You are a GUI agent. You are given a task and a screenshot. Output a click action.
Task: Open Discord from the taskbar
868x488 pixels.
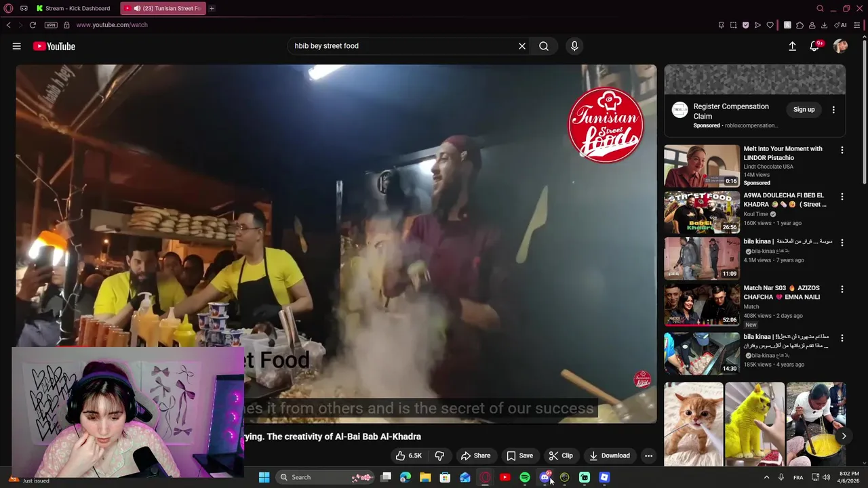545,477
